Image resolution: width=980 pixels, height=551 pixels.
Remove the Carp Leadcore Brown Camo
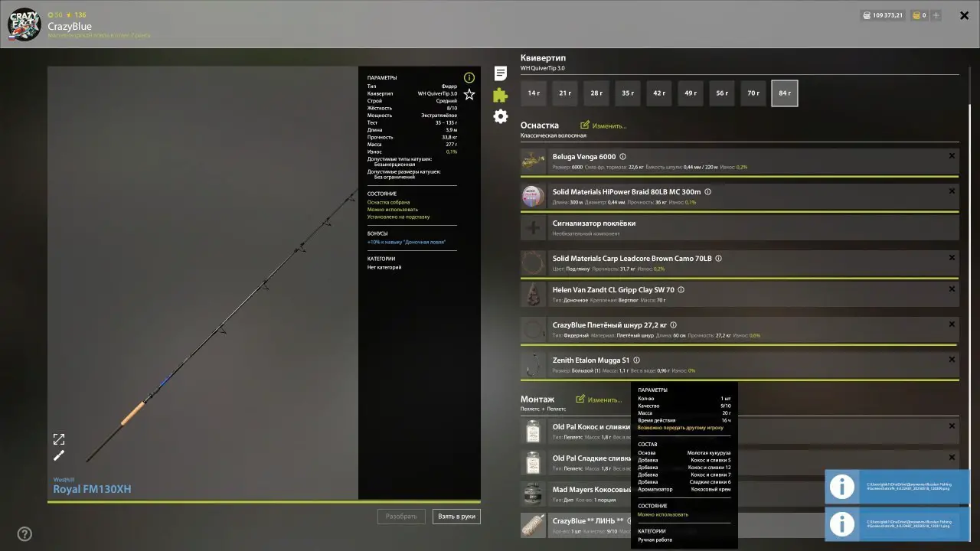[x=952, y=258]
